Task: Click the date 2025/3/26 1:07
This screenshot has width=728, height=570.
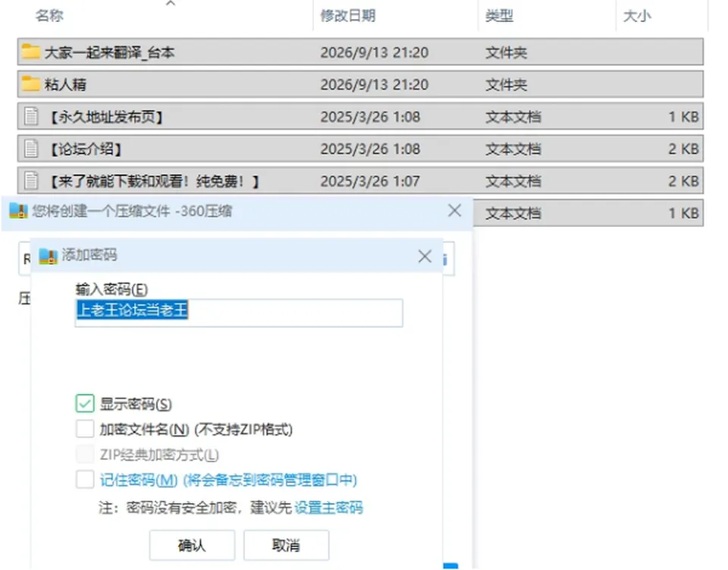Action: coord(370,181)
